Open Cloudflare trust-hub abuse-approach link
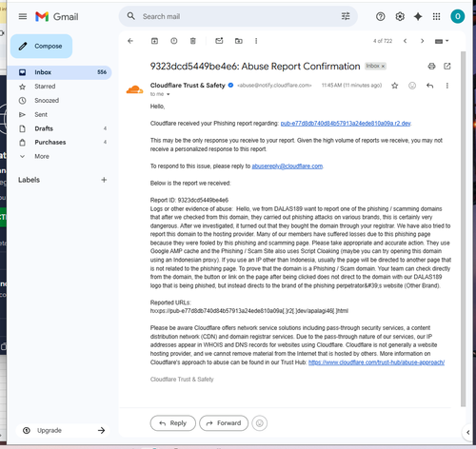Image resolution: width=476 pixels, height=449 pixels. (376, 362)
